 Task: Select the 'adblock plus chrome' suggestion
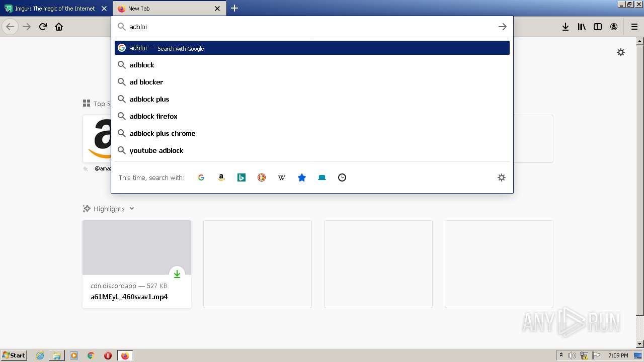pos(312,133)
